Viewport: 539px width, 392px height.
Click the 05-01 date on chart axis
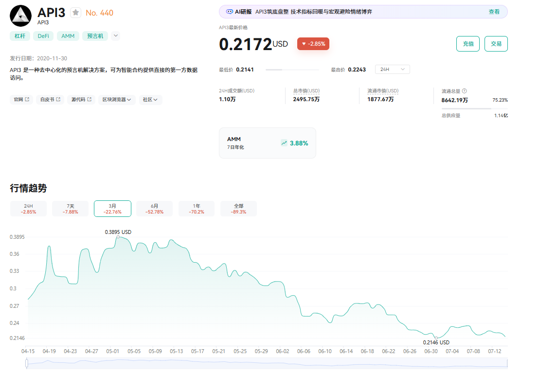point(112,351)
